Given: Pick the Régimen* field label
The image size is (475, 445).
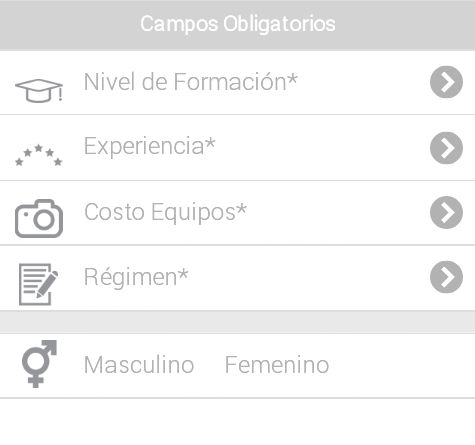Looking at the screenshot, I should (136, 277).
